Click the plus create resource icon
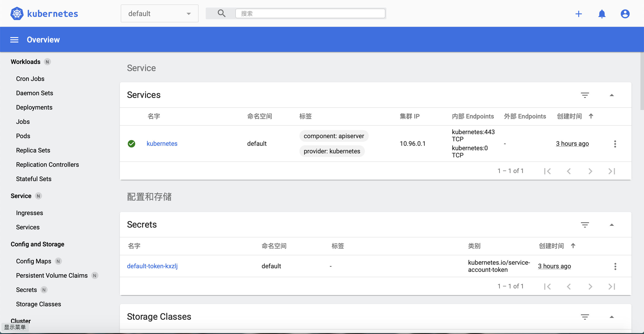 pos(578,14)
